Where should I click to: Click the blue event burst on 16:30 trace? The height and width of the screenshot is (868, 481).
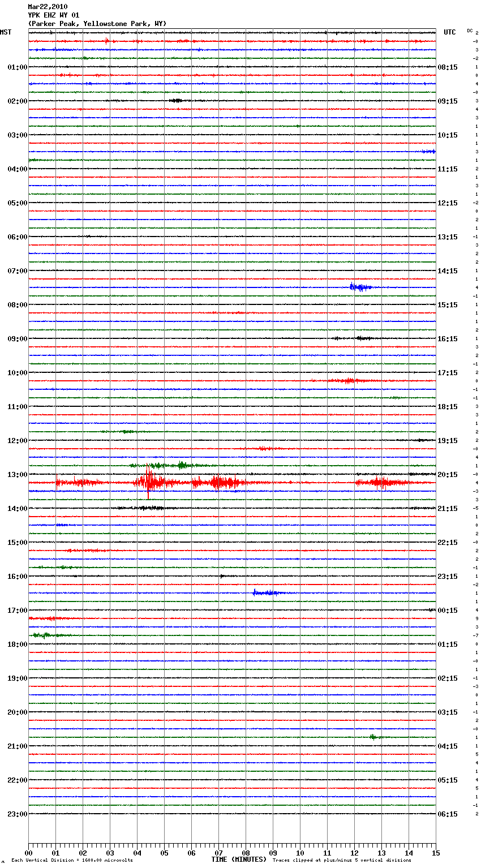coord(267,592)
